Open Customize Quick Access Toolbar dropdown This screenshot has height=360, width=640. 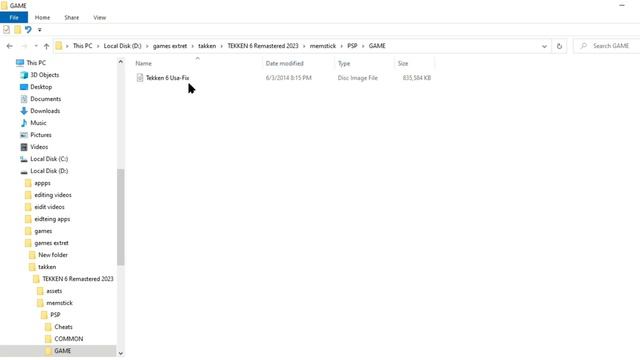40,30
